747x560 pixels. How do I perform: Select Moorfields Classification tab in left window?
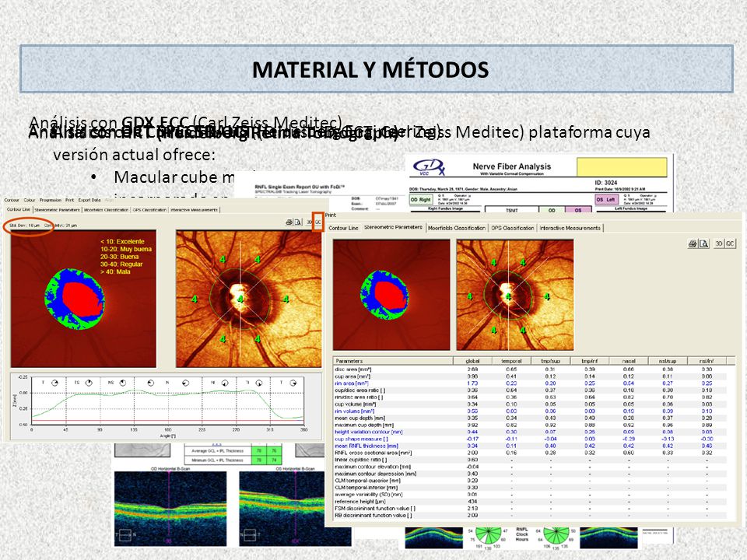(x=106, y=209)
